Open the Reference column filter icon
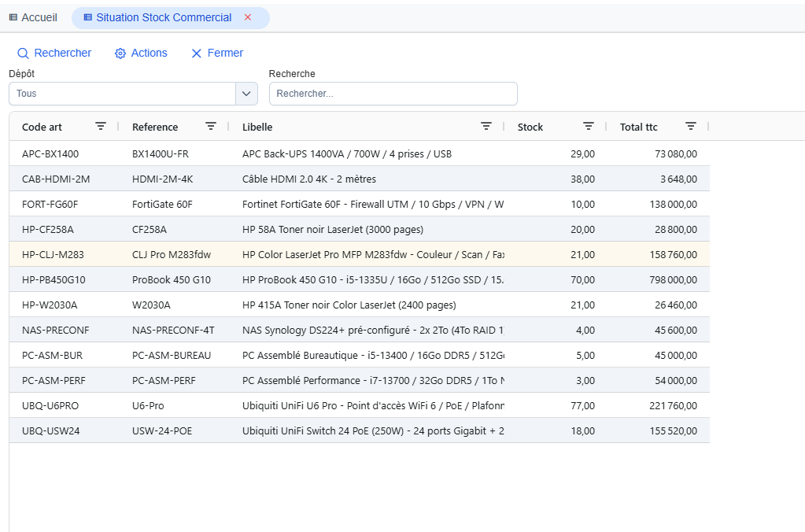 point(210,127)
